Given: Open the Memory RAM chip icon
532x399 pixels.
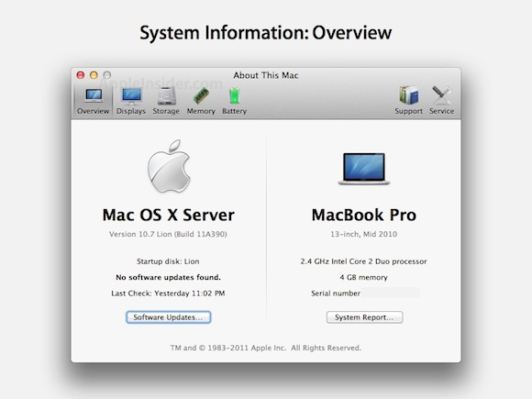Looking at the screenshot, I should pyautogui.click(x=201, y=95).
